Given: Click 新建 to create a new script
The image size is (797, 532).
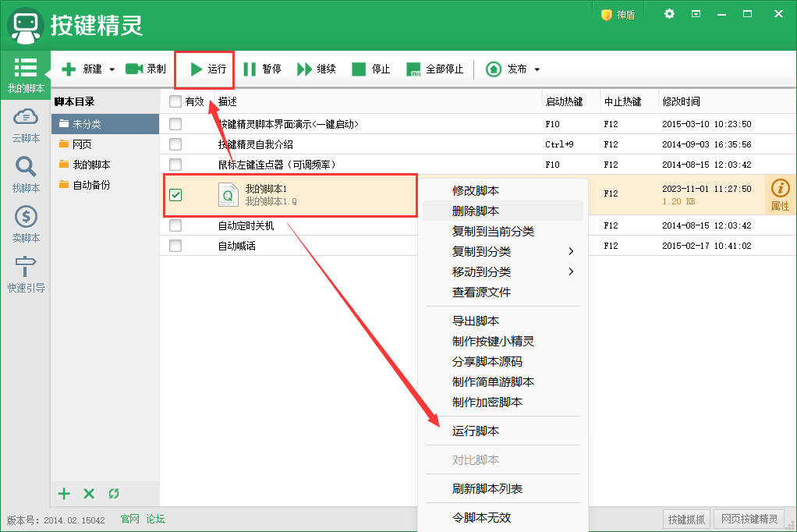Looking at the screenshot, I should pos(82,69).
